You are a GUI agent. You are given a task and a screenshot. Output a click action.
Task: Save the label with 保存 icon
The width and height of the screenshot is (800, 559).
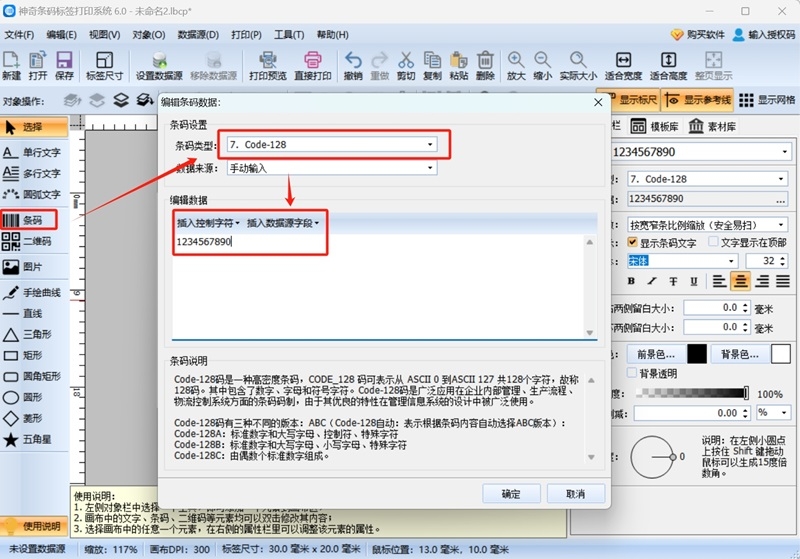click(64, 65)
